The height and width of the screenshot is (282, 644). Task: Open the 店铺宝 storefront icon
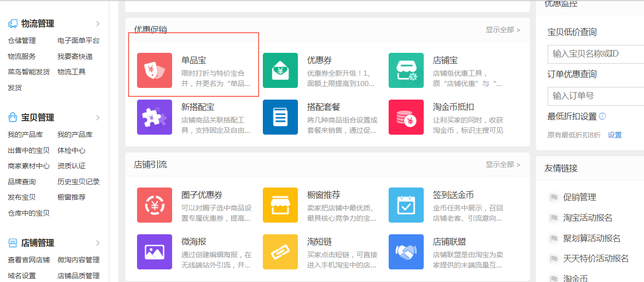406,70
